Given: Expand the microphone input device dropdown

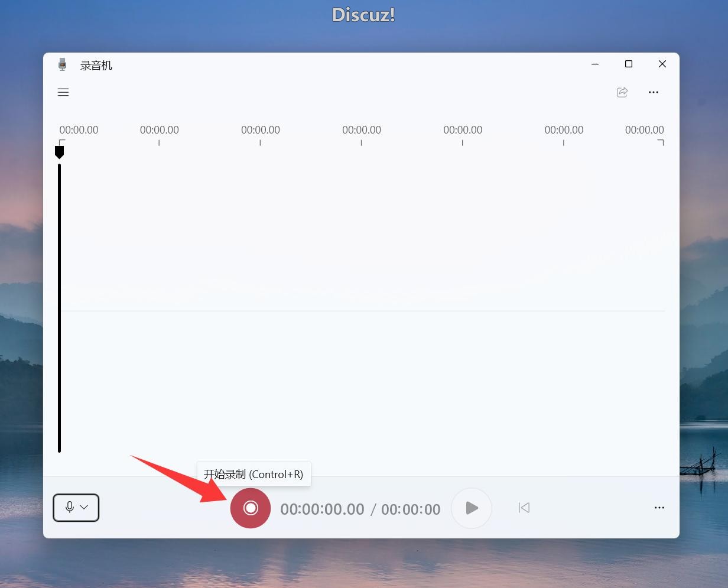Looking at the screenshot, I should pyautogui.click(x=76, y=508).
